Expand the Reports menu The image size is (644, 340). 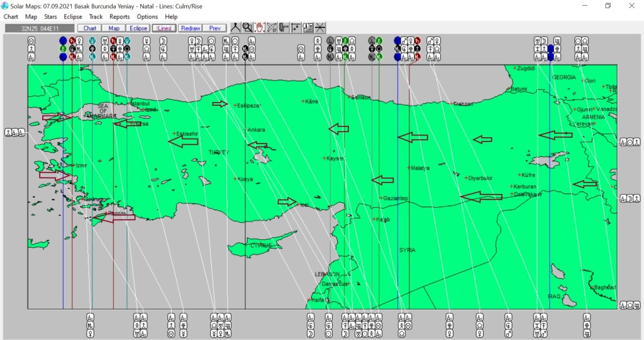pos(119,16)
